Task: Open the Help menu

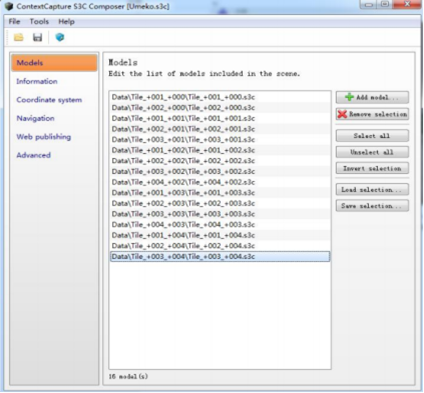Action: click(x=66, y=22)
